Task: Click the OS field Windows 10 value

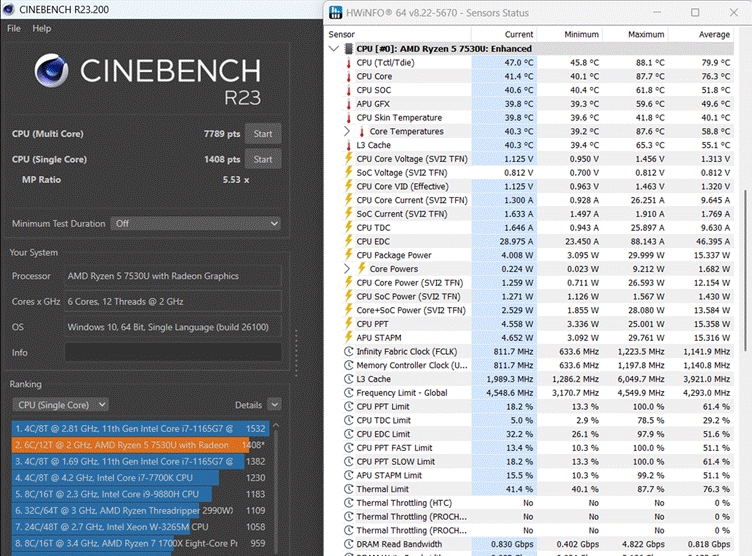Action: click(x=173, y=327)
